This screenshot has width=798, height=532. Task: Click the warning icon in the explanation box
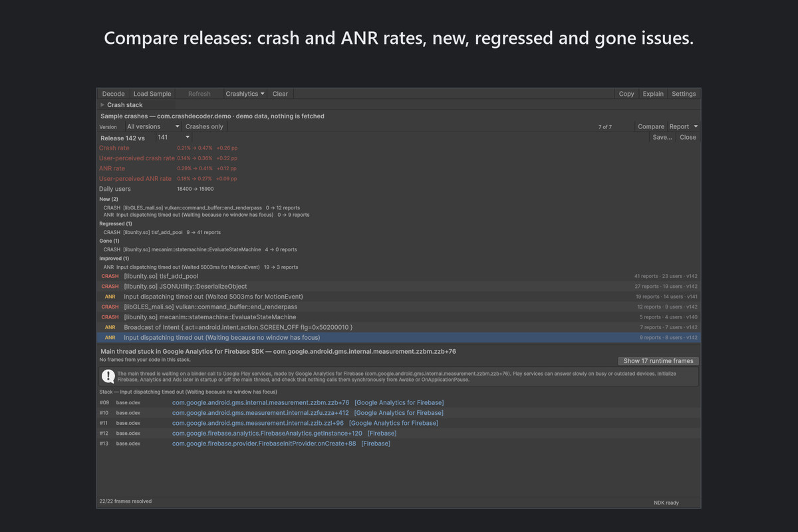(x=108, y=376)
